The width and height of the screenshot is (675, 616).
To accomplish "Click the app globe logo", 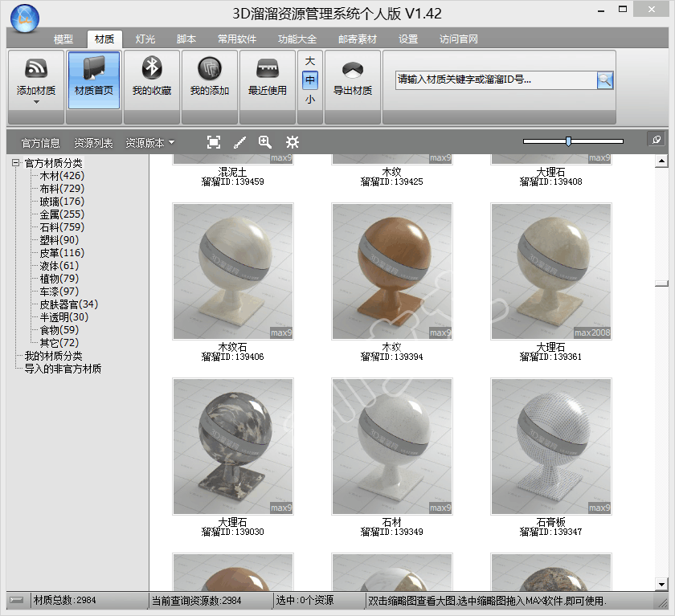I will pos(25,18).
